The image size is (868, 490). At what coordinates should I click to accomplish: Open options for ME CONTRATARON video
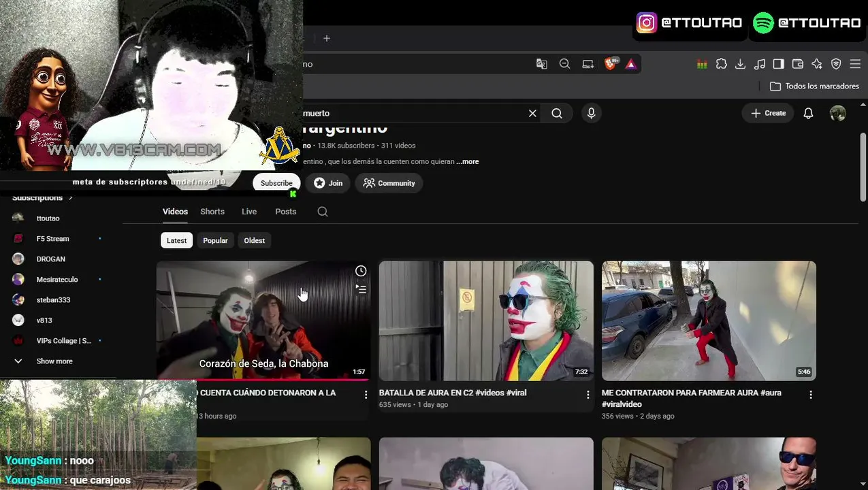(811, 395)
